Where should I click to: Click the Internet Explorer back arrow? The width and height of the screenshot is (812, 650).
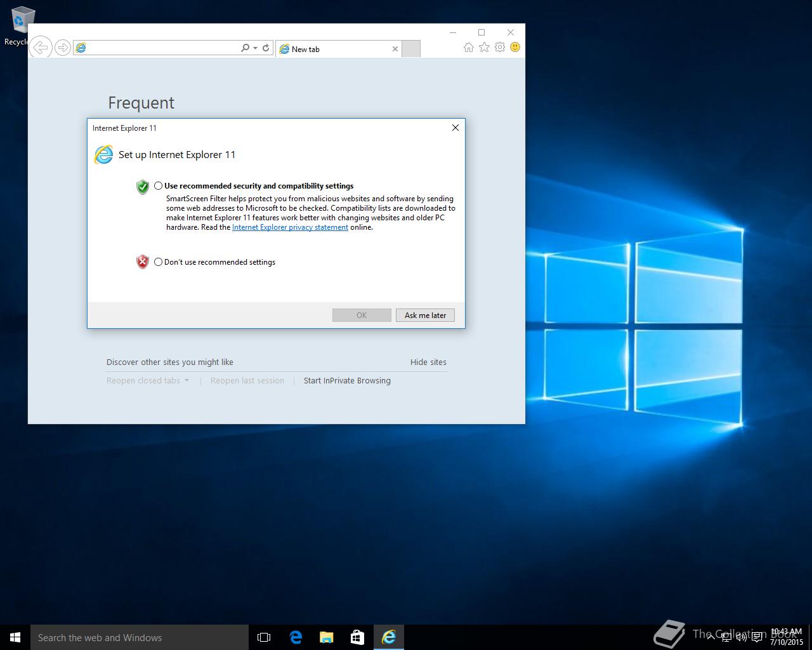click(41, 47)
